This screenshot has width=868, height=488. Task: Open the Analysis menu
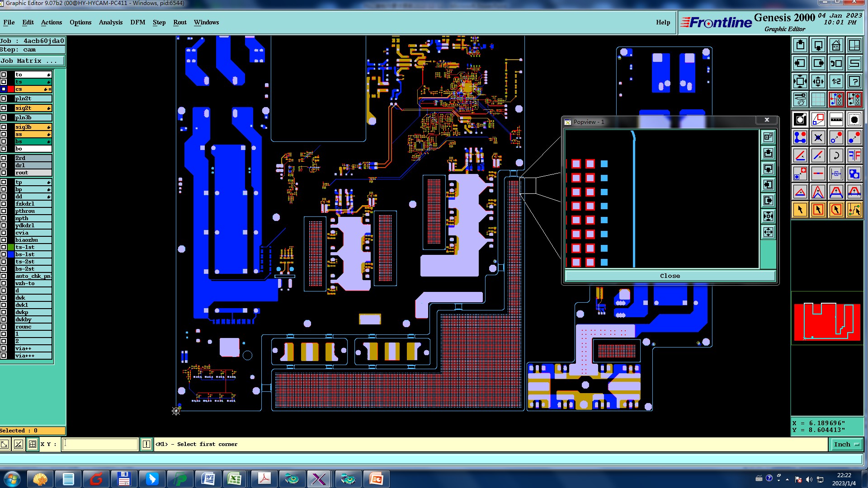click(x=110, y=22)
